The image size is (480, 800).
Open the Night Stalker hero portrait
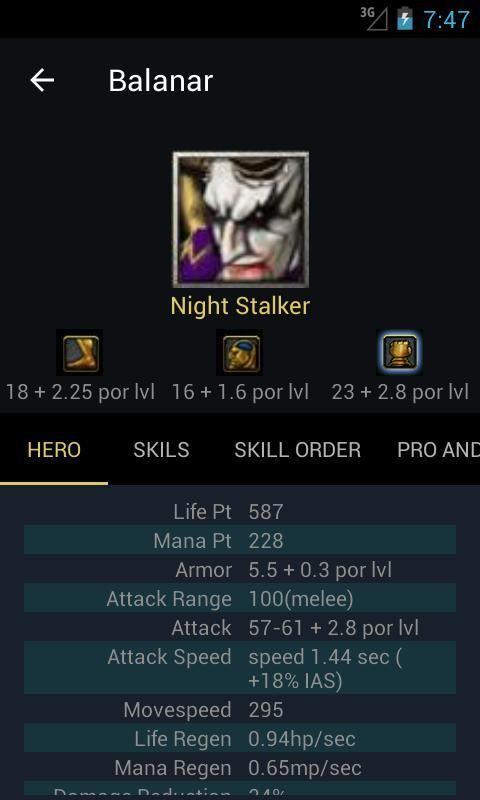pos(240,219)
